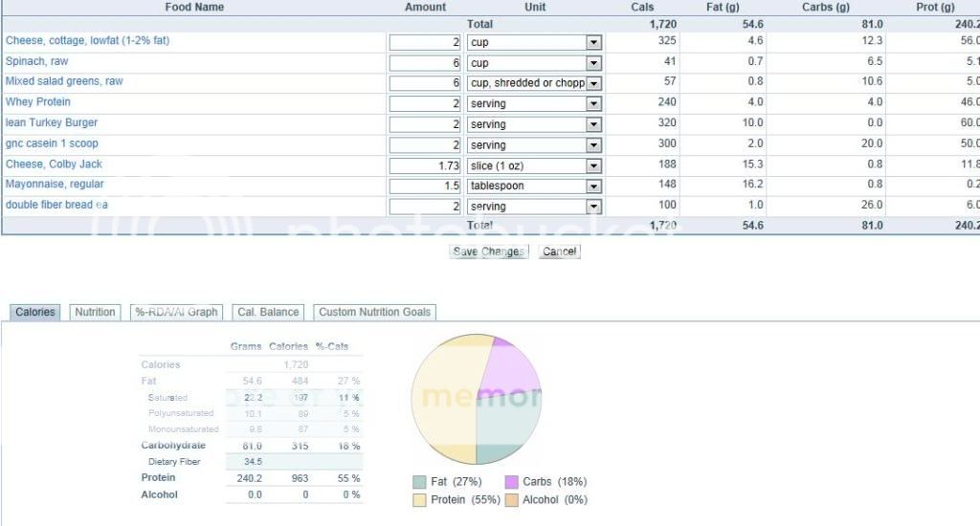This screenshot has width=980, height=526.
Task: Open unit dropdown for Mayonnaise, regular
Action: (593, 186)
